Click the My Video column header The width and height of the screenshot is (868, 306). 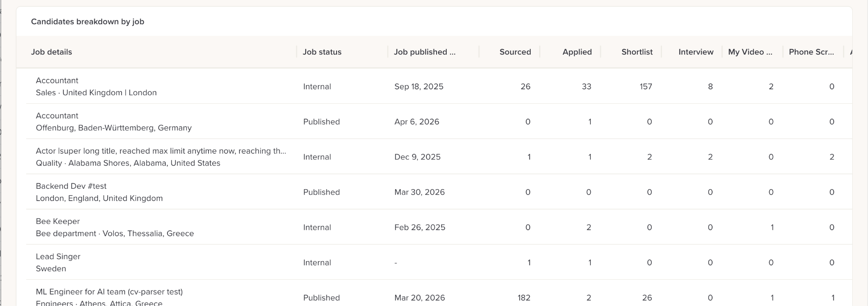click(750, 52)
